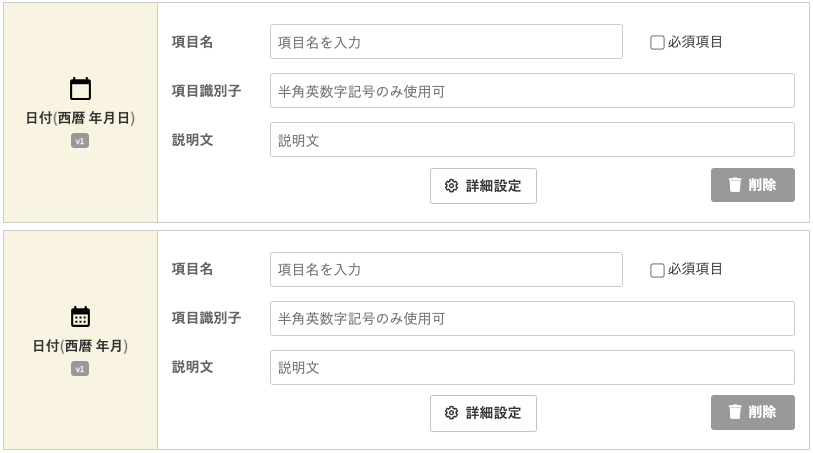Viewport: 813px width, 453px height.
Task: Click the calendar icon for 日付(西暦 年月日)
Action: tap(80, 88)
